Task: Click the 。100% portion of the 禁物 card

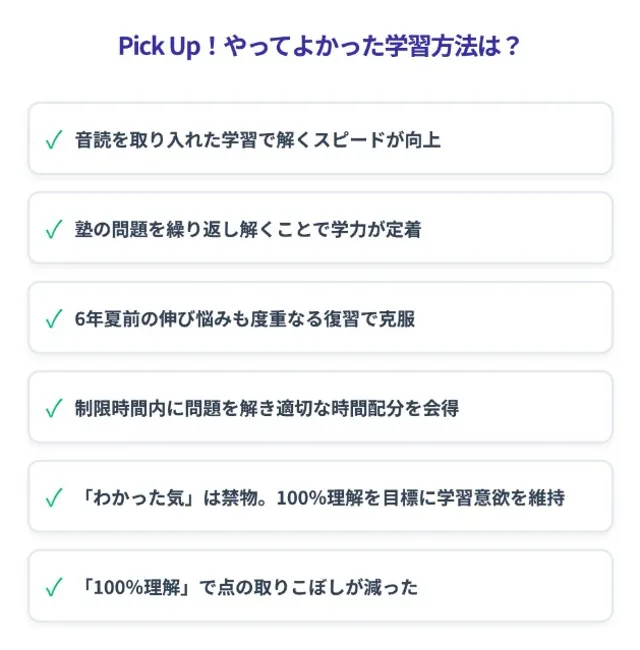Action: pos(291,498)
